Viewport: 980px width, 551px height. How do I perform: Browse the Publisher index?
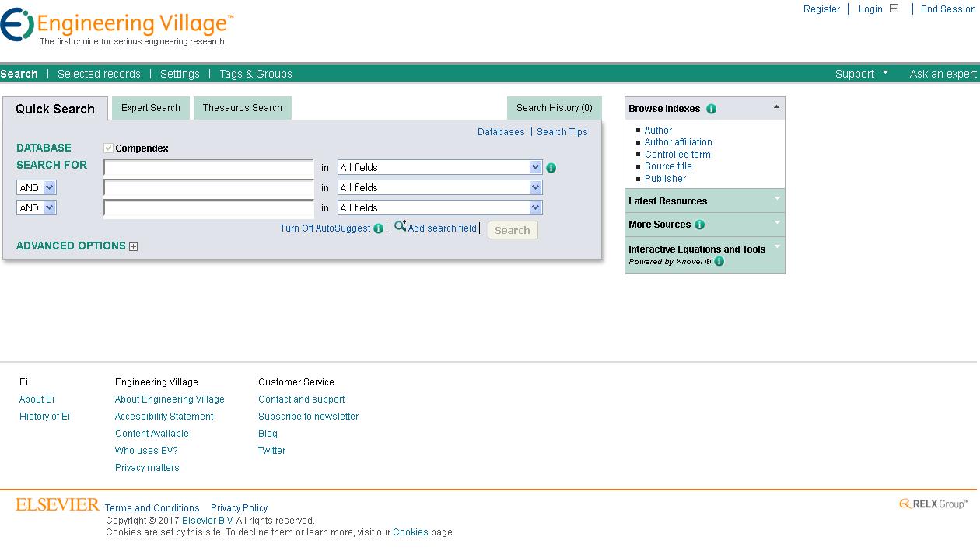tap(665, 179)
